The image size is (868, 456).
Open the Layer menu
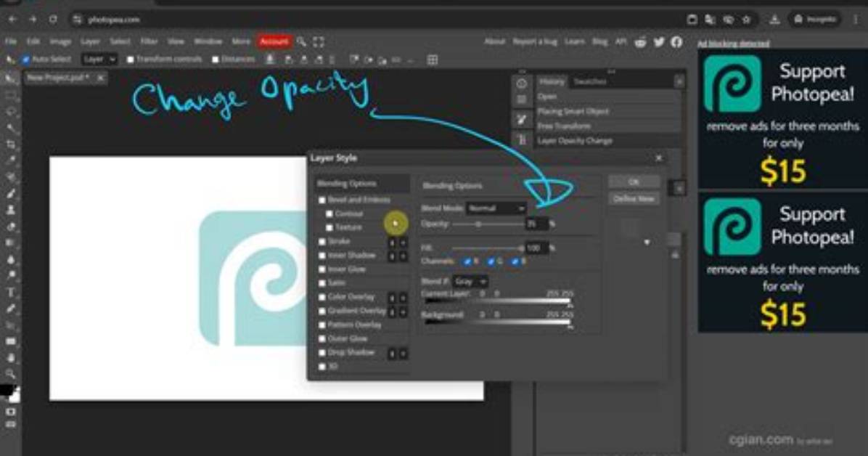(90, 41)
